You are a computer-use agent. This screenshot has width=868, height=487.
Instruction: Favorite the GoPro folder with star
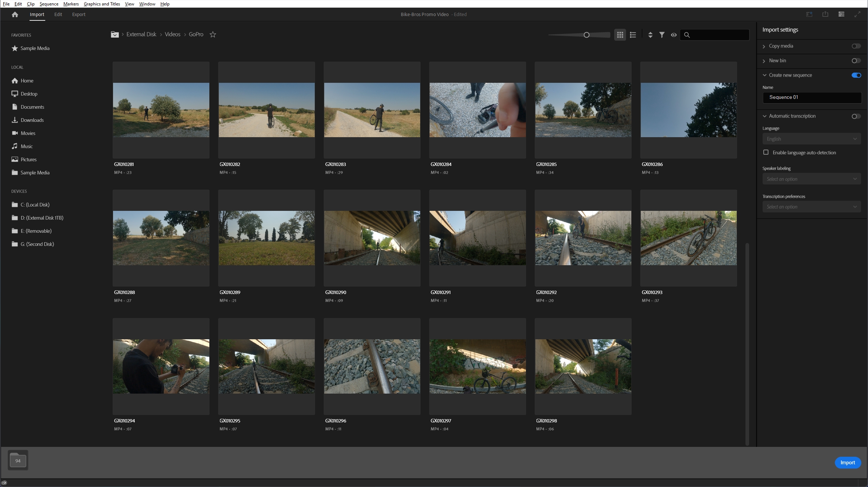click(x=213, y=35)
